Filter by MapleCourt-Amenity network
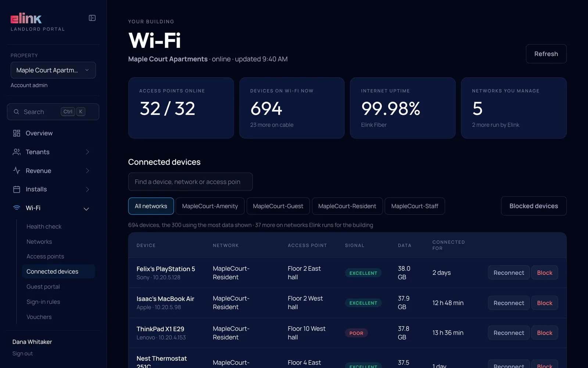 click(x=210, y=206)
